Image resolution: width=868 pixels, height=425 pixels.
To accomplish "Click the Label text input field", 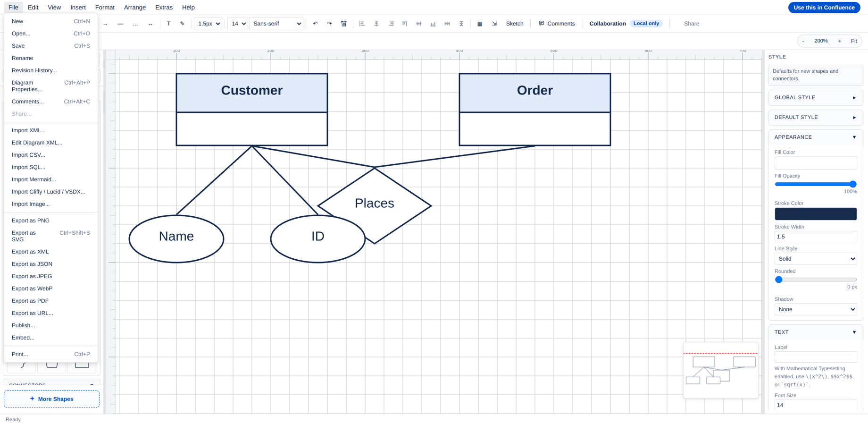I will click(x=815, y=357).
